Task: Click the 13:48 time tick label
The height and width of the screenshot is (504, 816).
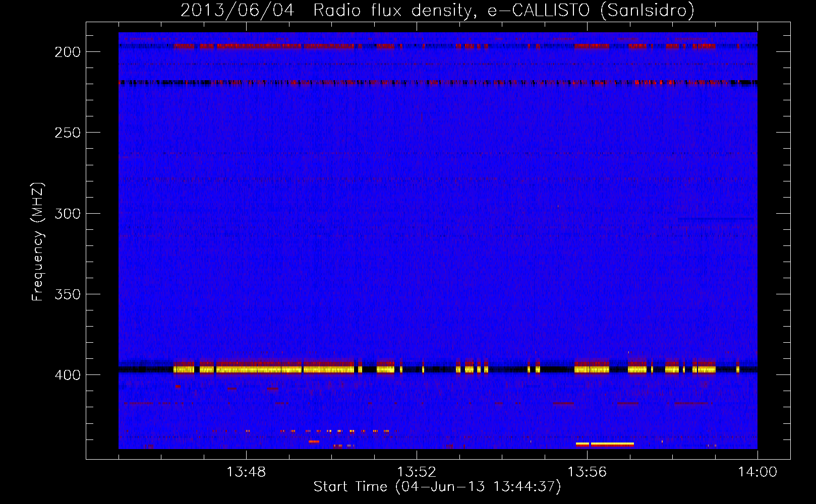Action: pos(246,472)
